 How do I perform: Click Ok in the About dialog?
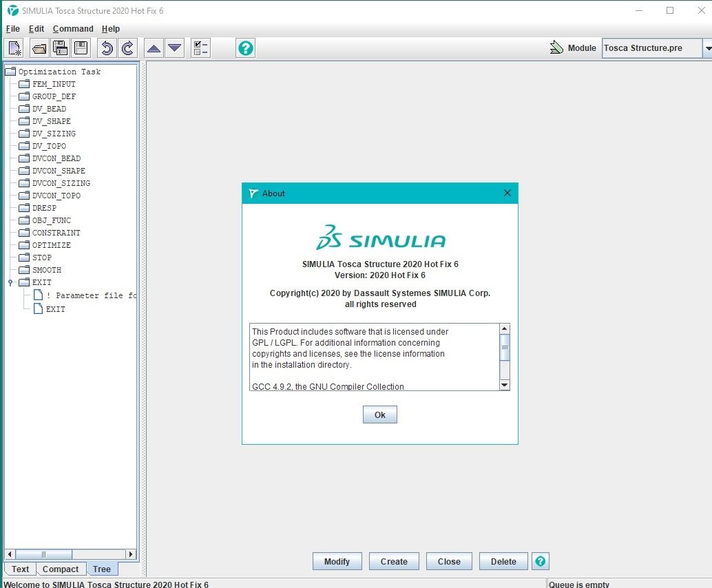tap(379, 414)
